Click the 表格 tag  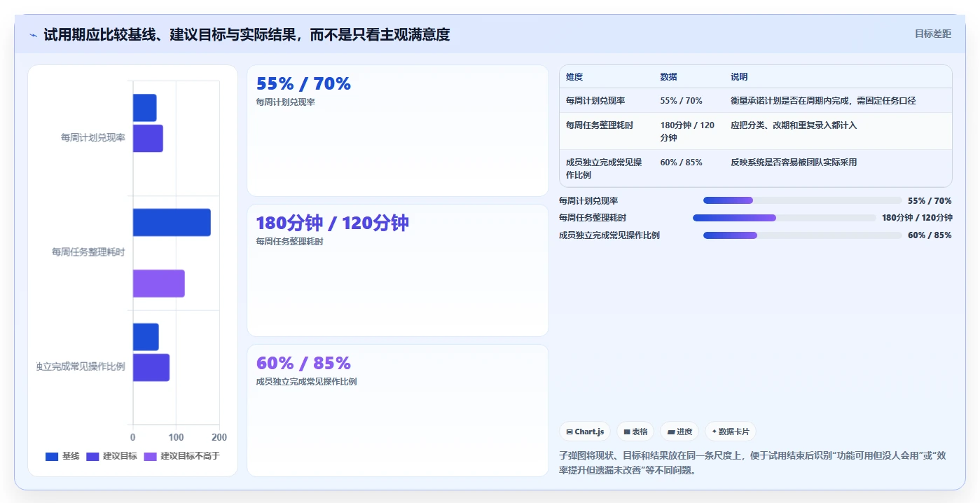(635, 432)
